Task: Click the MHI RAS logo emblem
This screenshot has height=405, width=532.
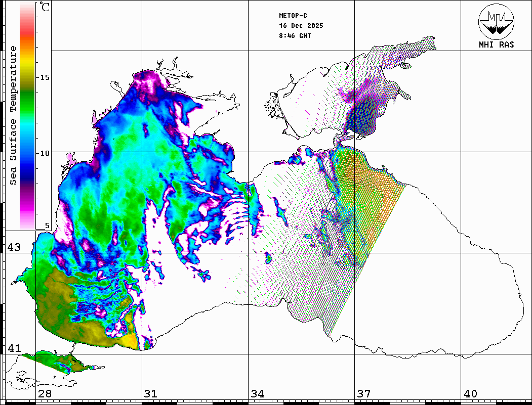Action: pos(496,21)
